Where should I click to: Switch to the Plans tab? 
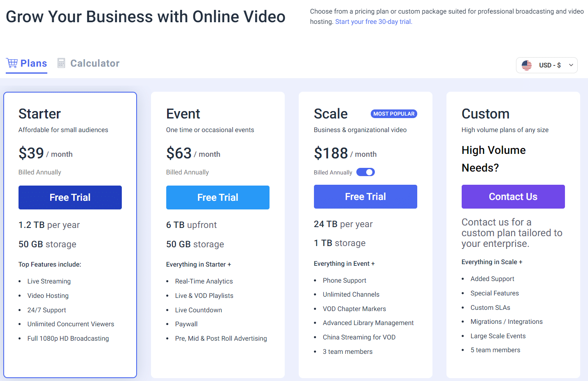33,63
